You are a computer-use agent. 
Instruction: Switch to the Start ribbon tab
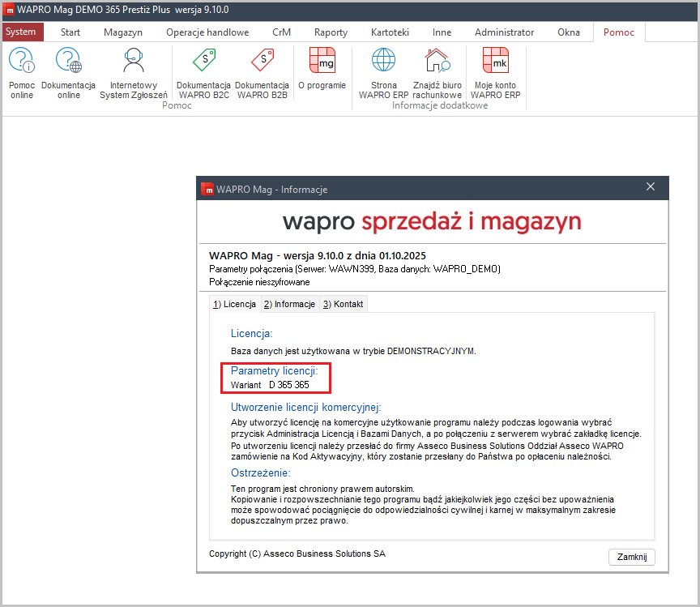(x=70, y=32)
